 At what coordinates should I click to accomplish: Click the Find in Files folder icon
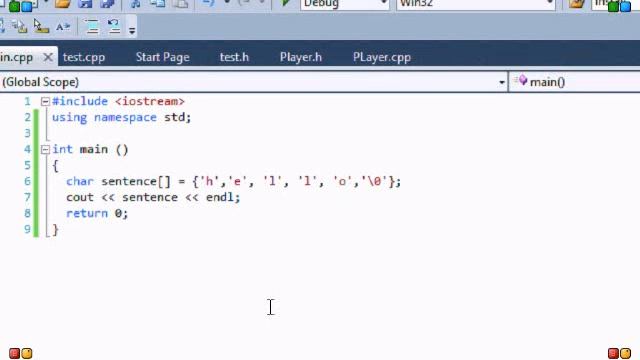tap(577, 4)
